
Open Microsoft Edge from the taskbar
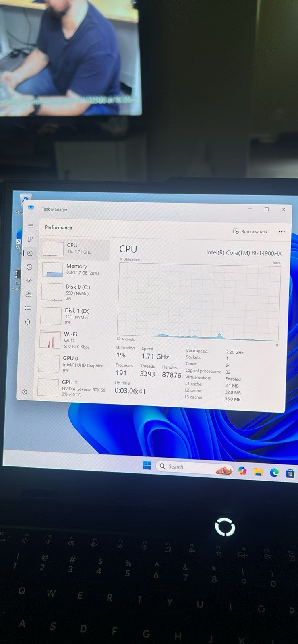tap(274, 473)
